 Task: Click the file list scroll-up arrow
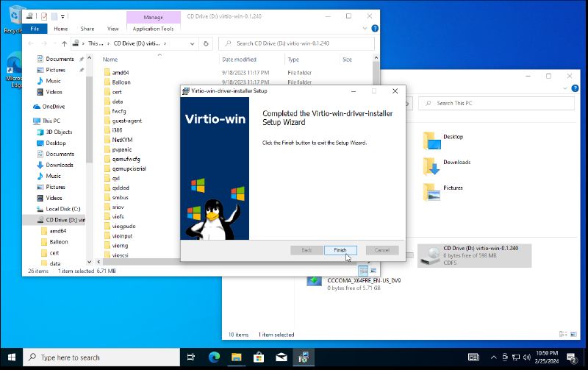(x=376, y=58)
